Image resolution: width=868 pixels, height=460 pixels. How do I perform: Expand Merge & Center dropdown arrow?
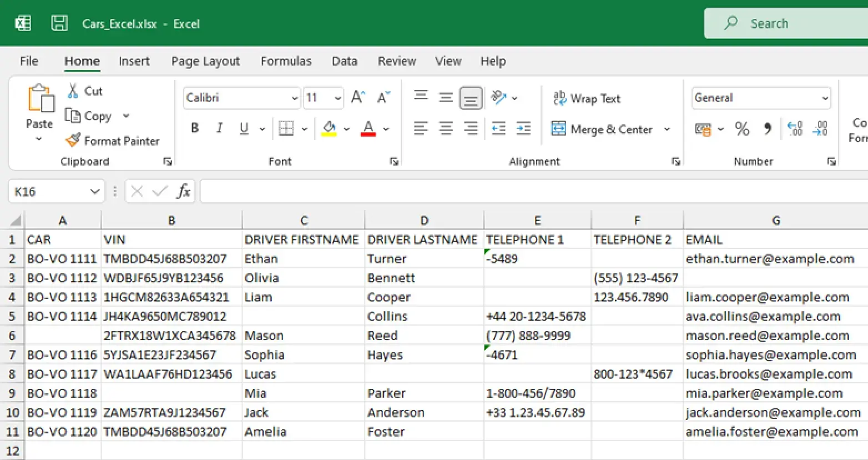point(667,129)
